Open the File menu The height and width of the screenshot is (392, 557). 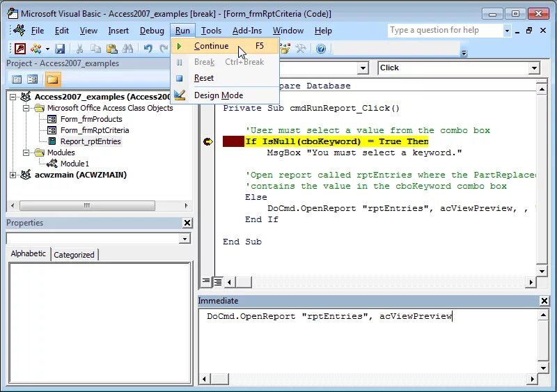pos(38,31)
